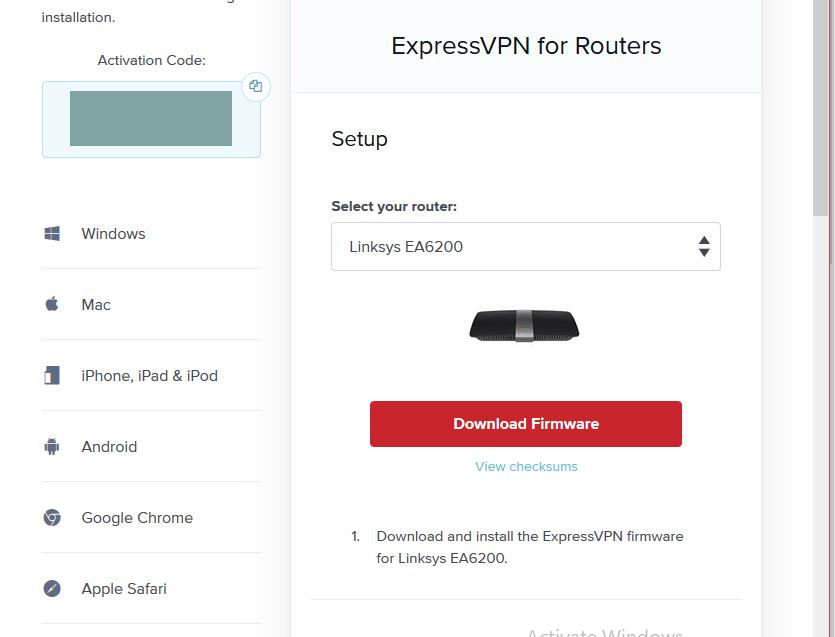The height and width of the screenshot is (637, 835).
Task: Click the Google Chrome browser icon
Action: pos(51,517)
